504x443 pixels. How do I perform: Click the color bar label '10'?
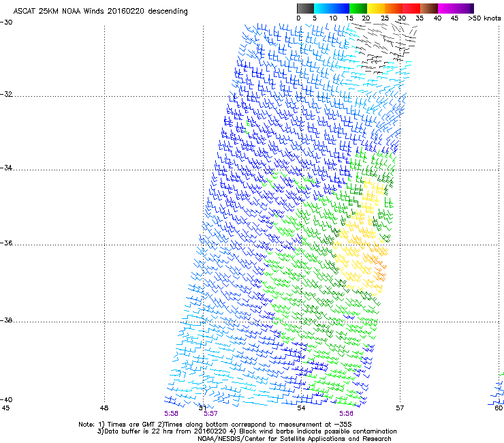coord(333,18)
